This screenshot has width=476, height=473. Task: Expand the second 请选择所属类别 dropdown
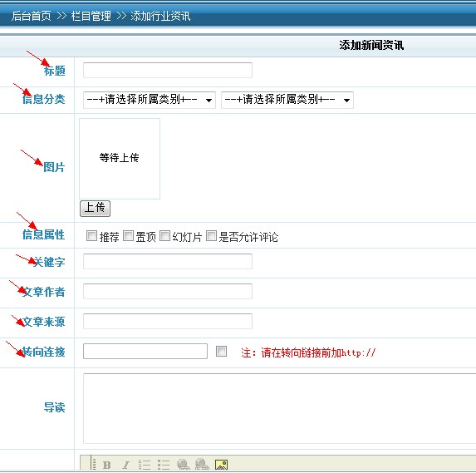(x=287, y=100)
